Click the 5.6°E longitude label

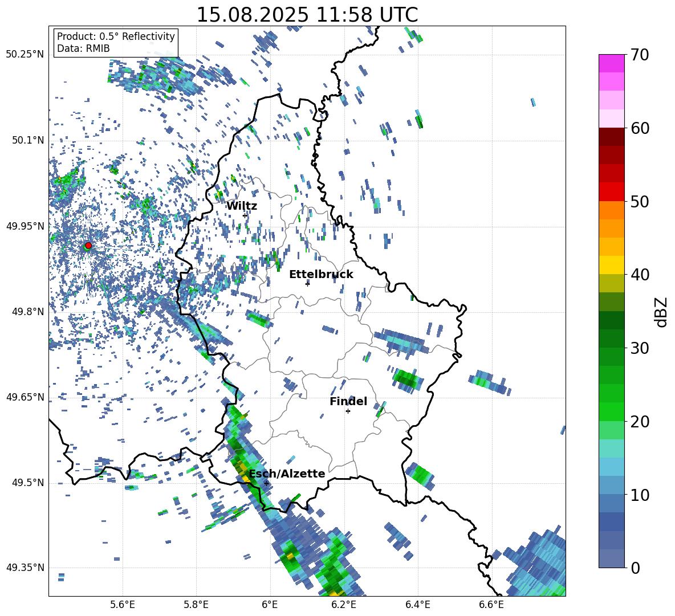tap(123, 605)
